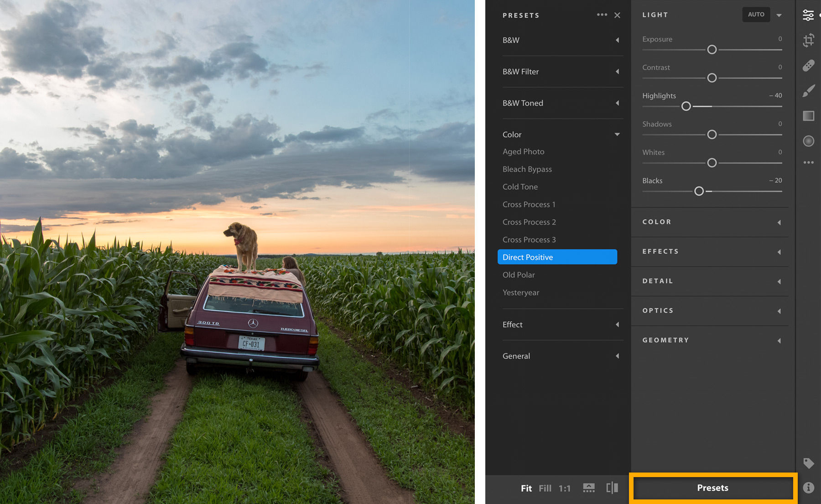The image size is (821, 504).
Task: Close the Presets panel
Action: tap(617, 15)
